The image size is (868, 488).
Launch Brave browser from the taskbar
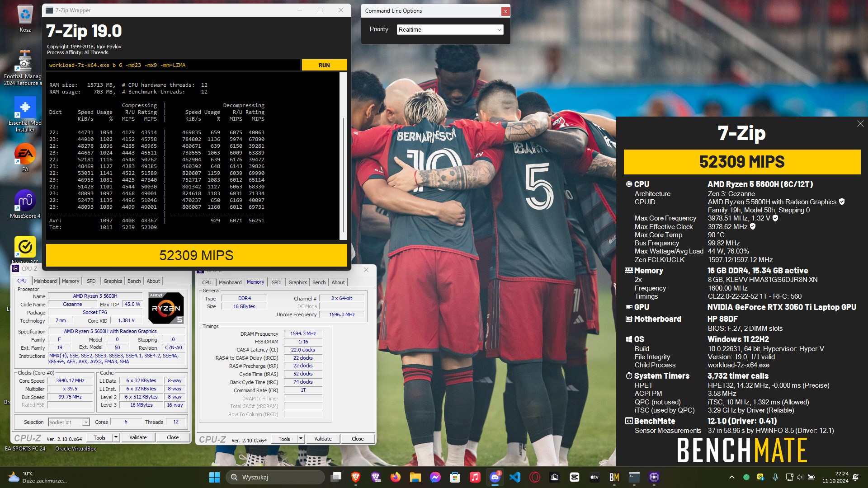click(x=356, y=477)
